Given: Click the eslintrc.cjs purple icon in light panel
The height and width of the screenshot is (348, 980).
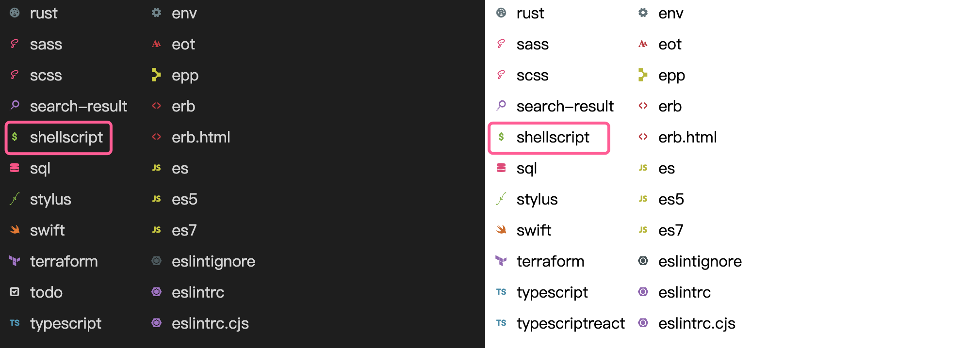Looking at the screenshot, I should click(x=643, y=323).
